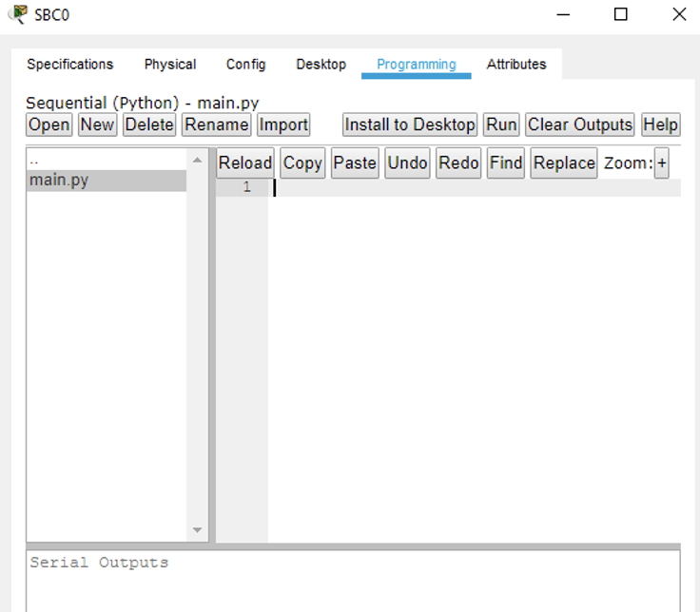Undo the last edit
The height and width of the screenshot is (612, 700).
click(407, 163)
